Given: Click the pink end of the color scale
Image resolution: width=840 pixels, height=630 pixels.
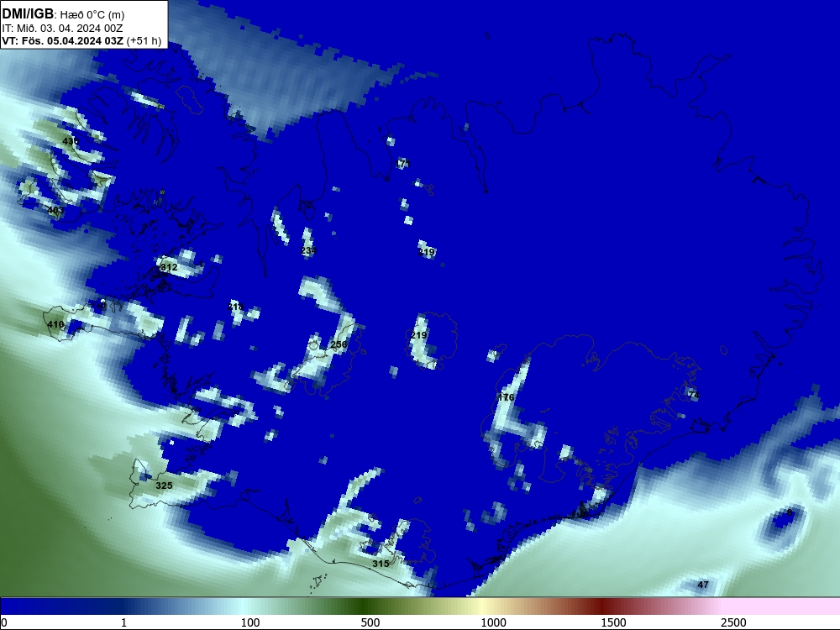Looking at the screenshot, I should click(782, 606).
